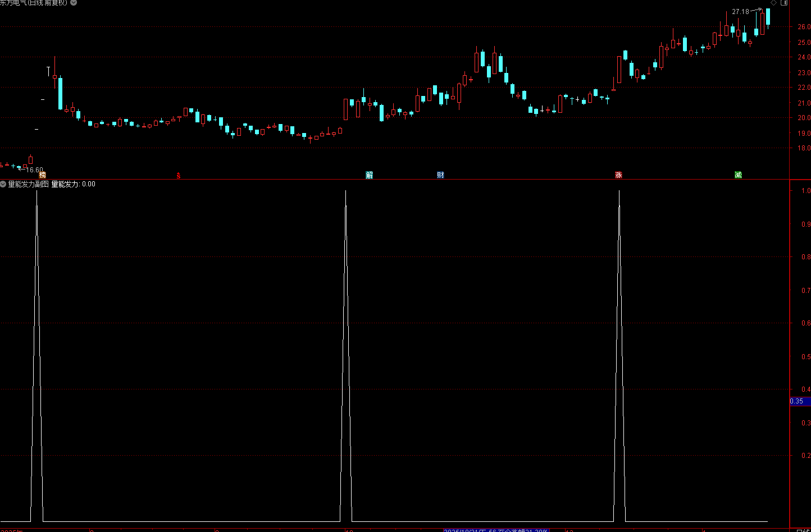The height and width of the screenshot is (532, 811).
Task: Click the blue date info tag on time axis
Action: (x=496, y=530)
